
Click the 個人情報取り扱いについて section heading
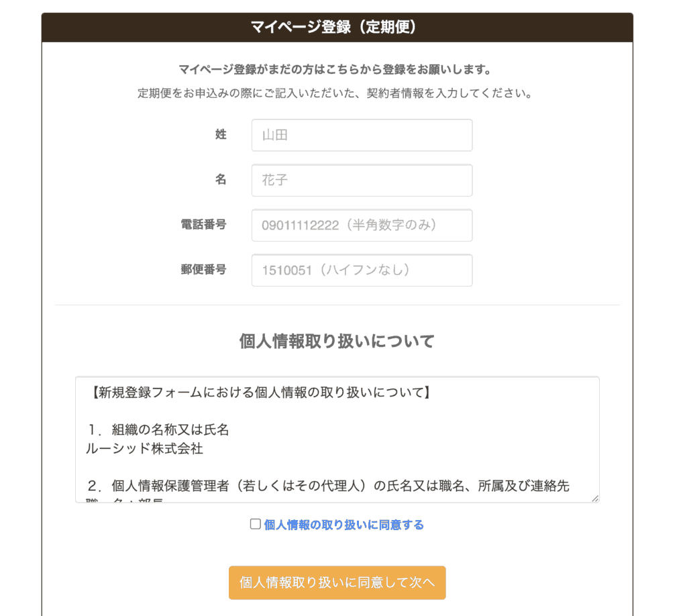point(337,342)
